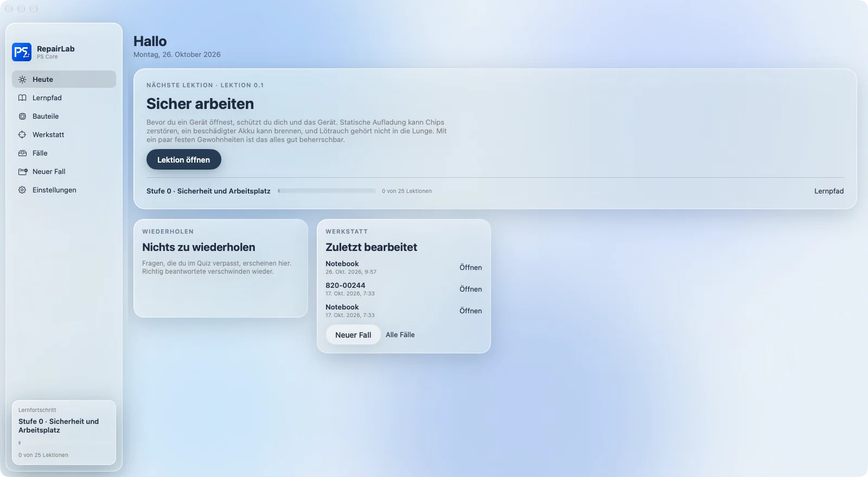Click the Lernfortschritt card in sidebar
Image resolution: width=868 pixels, height=477 pixels.
(x=64, y=432)
